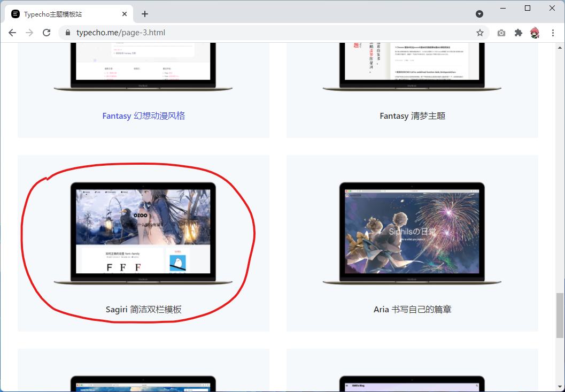Click the camera screenshot extension icon
The width and height of the screenshot is (565, 392).
click(x=501, y=33)
